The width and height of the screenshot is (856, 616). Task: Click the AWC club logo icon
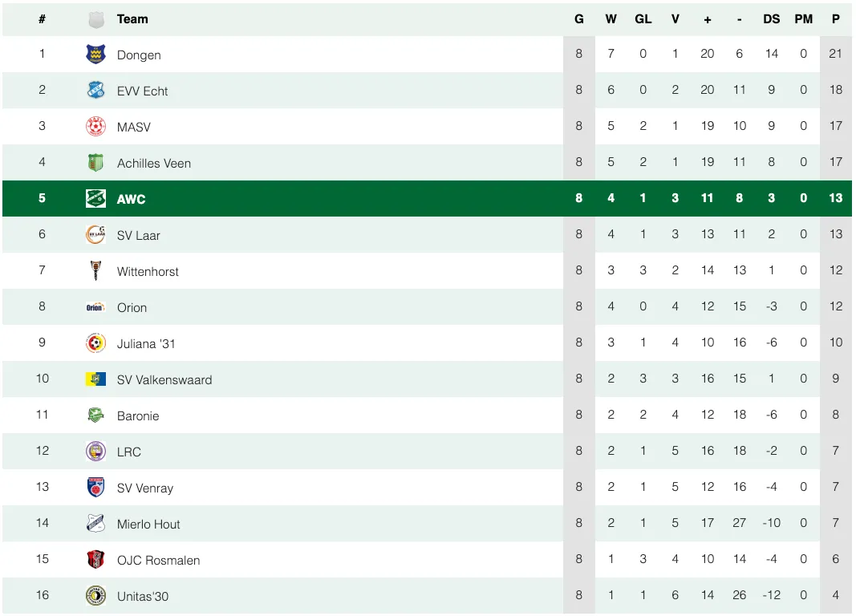point(95,199)
